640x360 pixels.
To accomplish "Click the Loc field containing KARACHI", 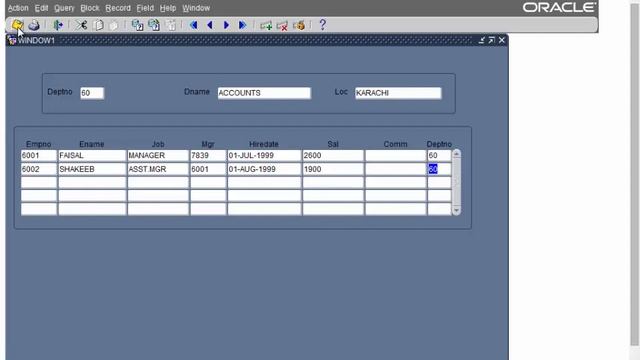I will coord(398,93).
